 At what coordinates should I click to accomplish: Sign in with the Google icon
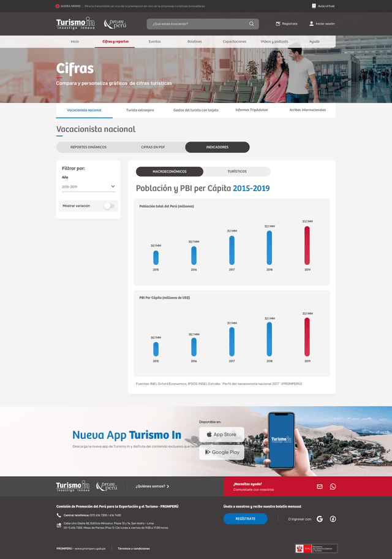tap(320, 519)
